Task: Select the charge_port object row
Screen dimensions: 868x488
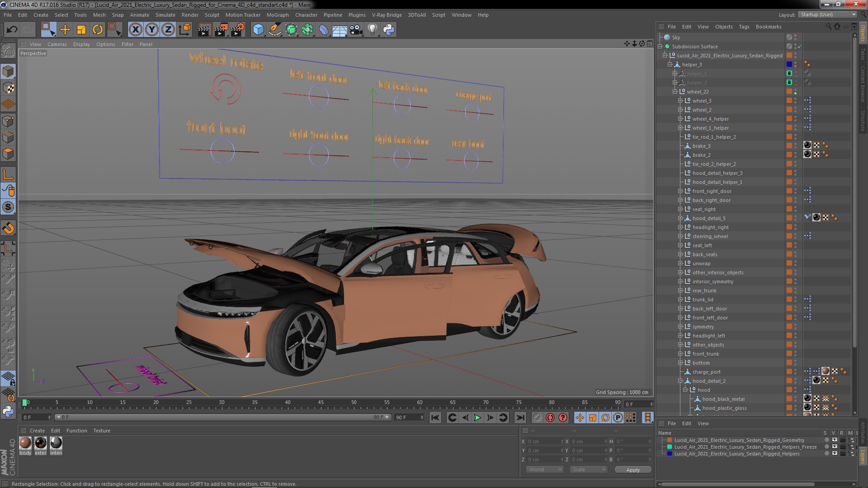Action: tap(706, 372)
